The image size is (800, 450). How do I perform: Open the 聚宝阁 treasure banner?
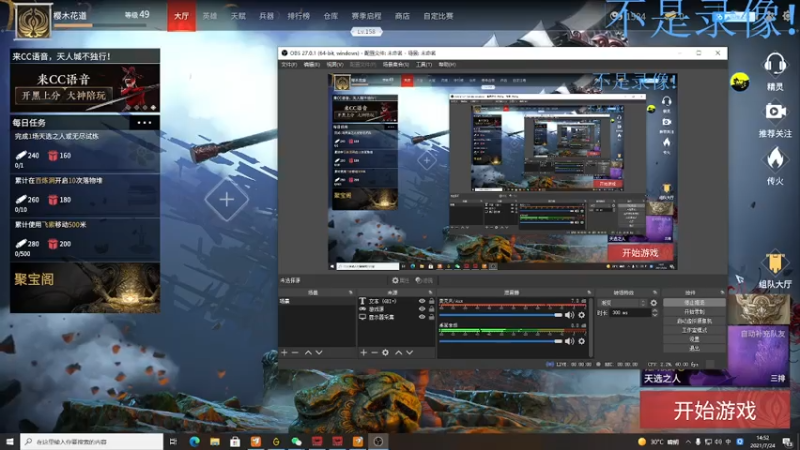85,288
